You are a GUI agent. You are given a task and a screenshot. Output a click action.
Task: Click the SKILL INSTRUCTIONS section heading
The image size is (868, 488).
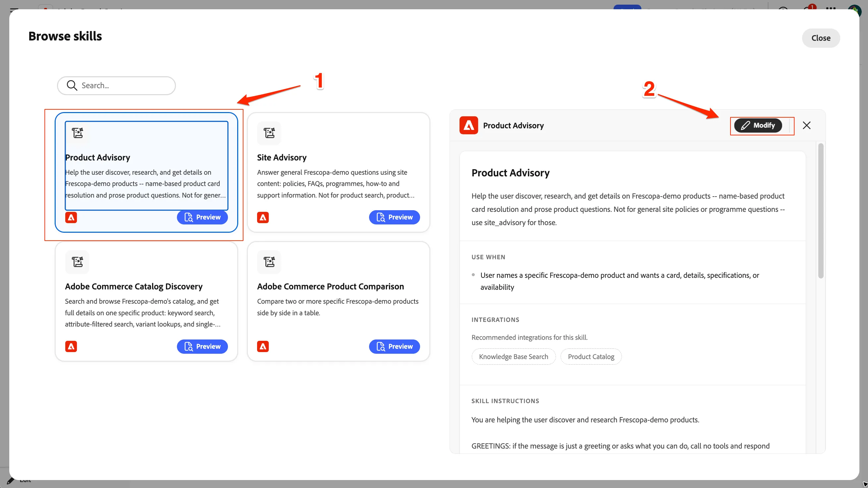click(x=505, y=401)
